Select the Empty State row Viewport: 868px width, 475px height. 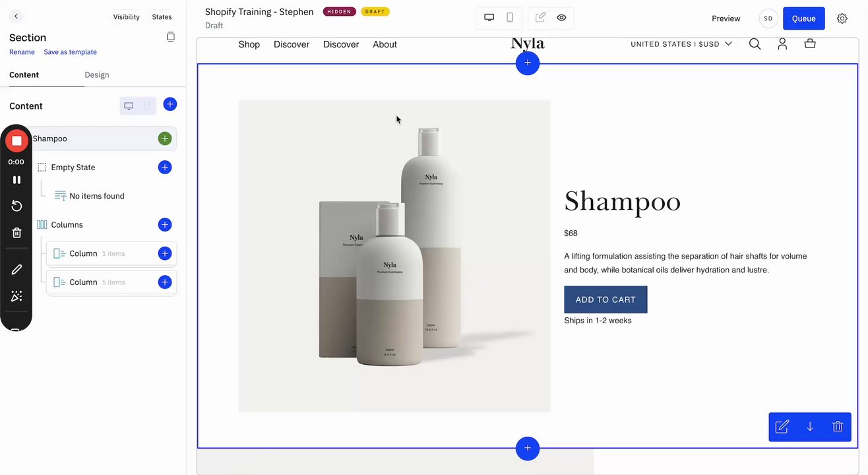tap(73, 168)
